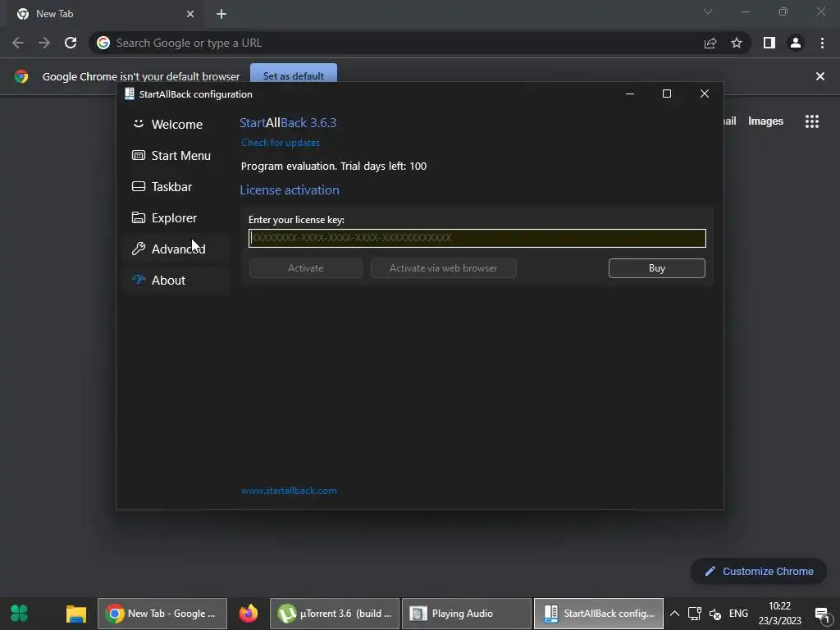The height and width of the screenshot is (630, 840).
Task: Go to the Taskbar settings section
Action: pyautogui.click(x=177, y=186)
